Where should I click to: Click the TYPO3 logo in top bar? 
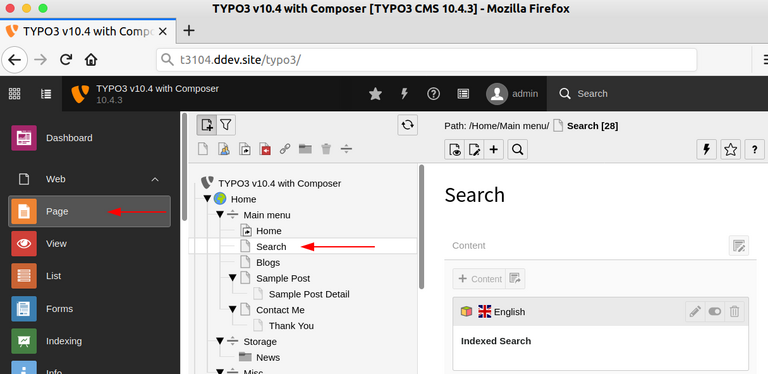pos(80,94)
